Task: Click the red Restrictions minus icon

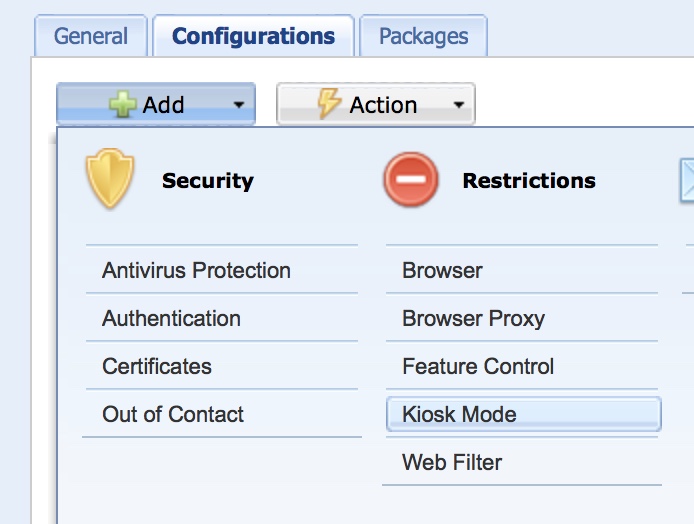Action: click(x=410, y=181)
